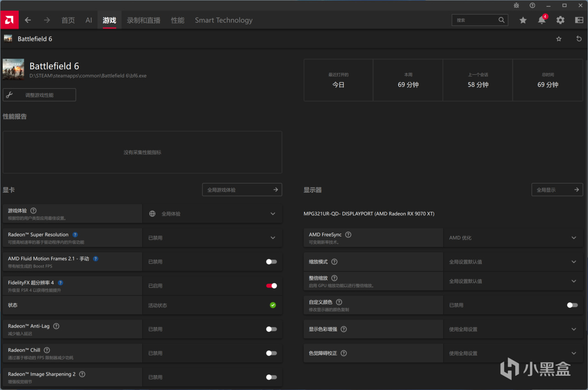Open 全局显示 settings
The image size is (588, 390).
point(557,189)
